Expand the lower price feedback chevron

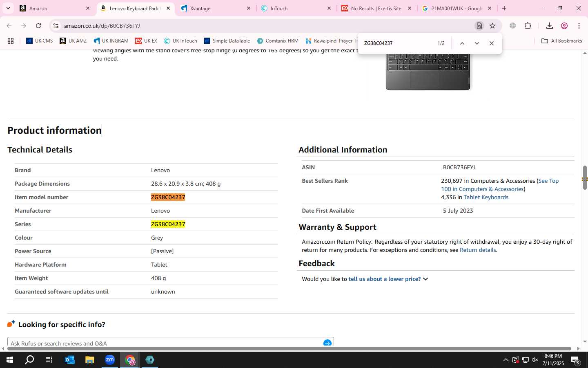[425, 279]
